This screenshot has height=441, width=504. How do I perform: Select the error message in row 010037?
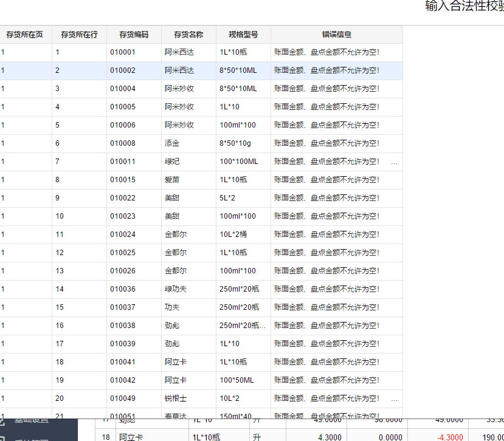coord(327,307)
